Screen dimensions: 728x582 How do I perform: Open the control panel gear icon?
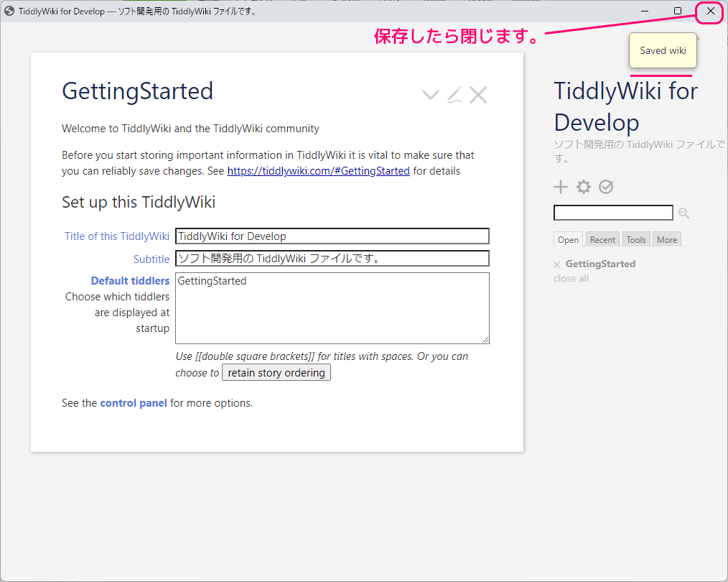583,186
